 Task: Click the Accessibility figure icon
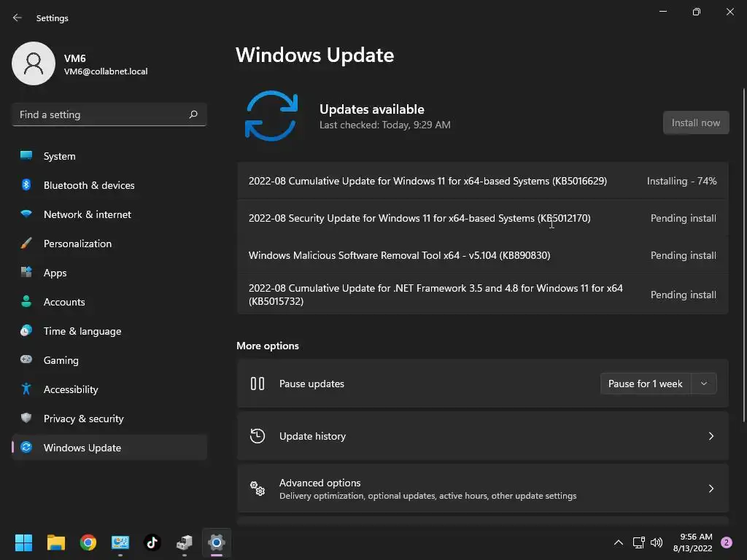pyautogui.click(x=26, y=389)
